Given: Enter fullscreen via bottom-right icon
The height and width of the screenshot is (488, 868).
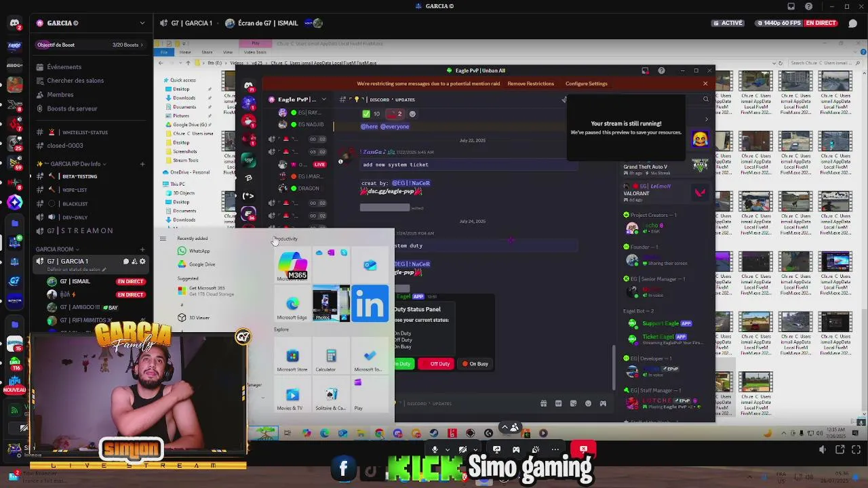Looking at the screenshot, I should 856,449.
